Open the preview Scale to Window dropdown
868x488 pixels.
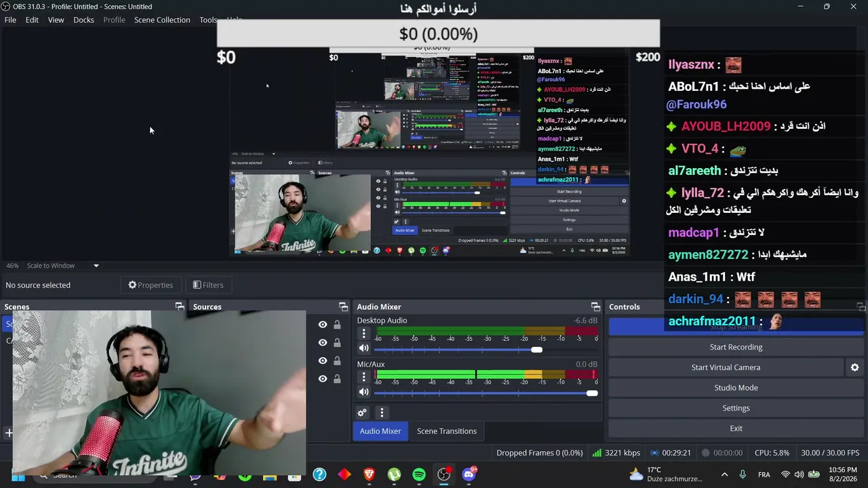[x=62, y=266]
